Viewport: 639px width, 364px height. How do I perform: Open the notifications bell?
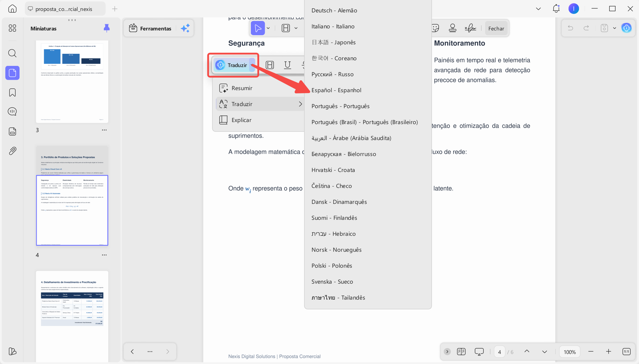(x=556, y=9)
